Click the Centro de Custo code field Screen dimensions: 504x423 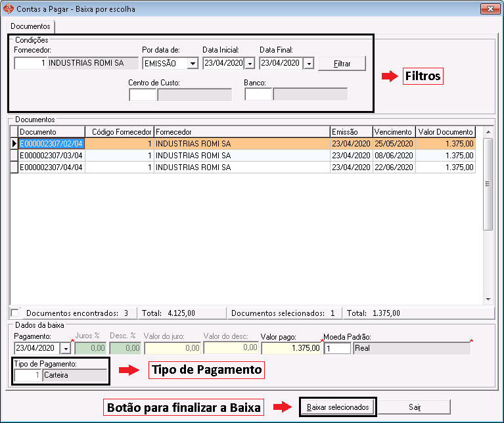pos(143,95)
